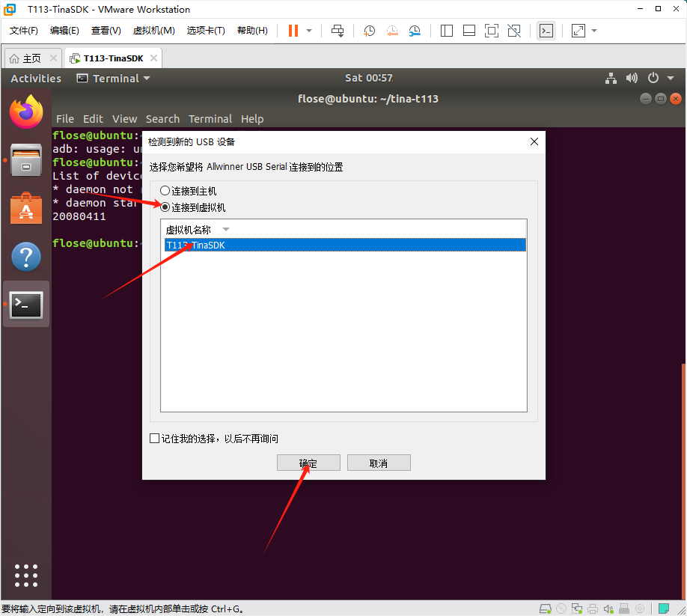Click the stretch guest display icon
The width and height of the screenshot is (687, 616).
coord(578,31)
